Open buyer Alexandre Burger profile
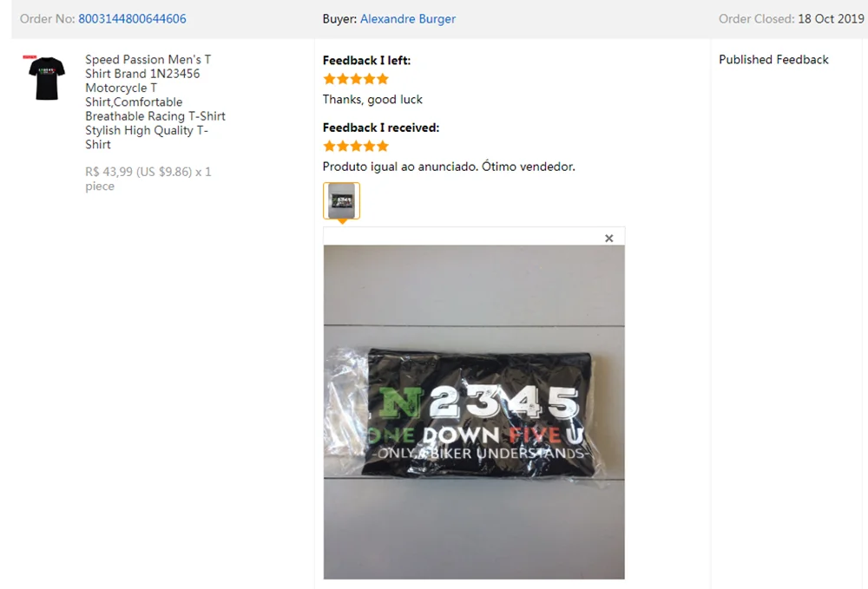The image size is (868, 589). [x=407, y=19]
